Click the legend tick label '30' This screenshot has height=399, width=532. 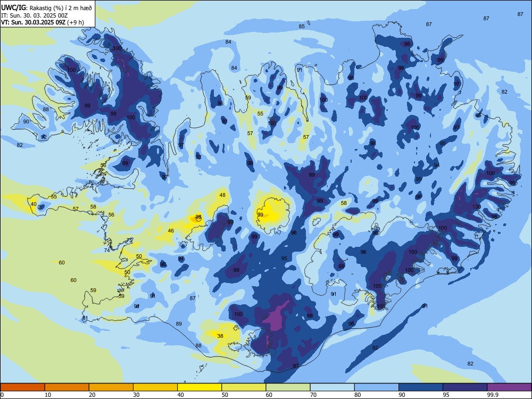coord(136,395)
